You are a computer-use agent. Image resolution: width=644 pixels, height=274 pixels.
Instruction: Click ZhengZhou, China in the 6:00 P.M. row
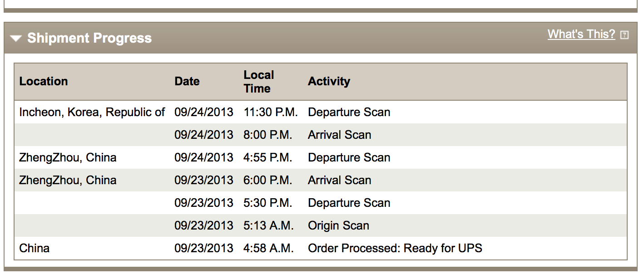68,180
